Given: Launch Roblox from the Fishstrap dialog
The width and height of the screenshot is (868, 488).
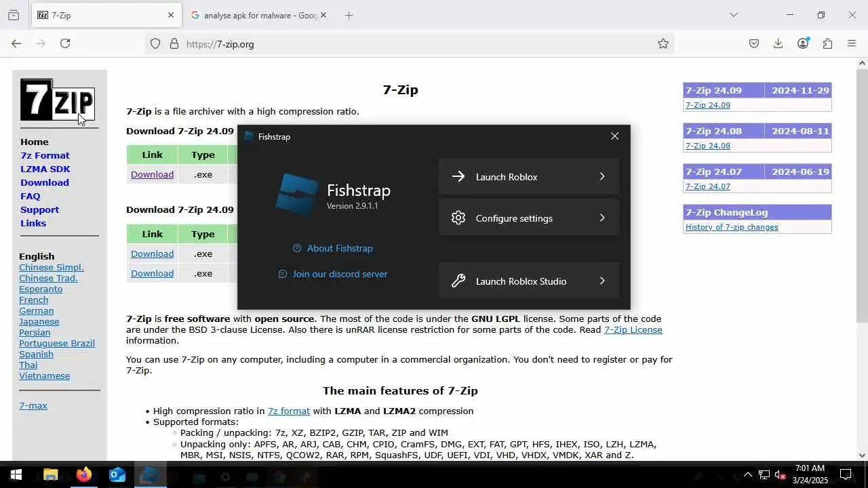Looking at the screenshot, I should (x=529, y=176).
